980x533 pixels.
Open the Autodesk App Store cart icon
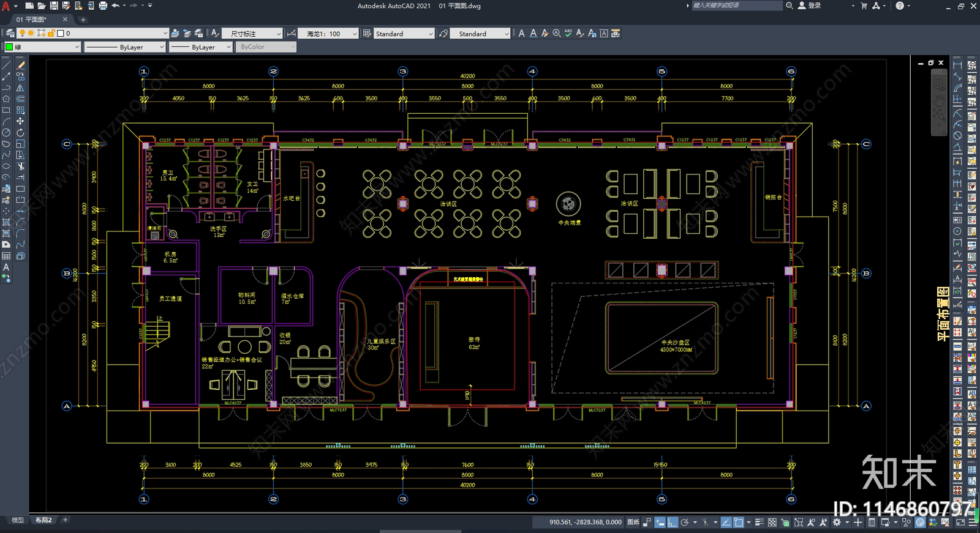(x=864, y=6)
